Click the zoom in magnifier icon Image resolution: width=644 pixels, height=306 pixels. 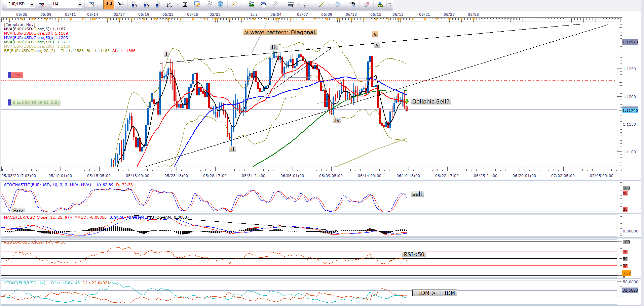point(134,4)
